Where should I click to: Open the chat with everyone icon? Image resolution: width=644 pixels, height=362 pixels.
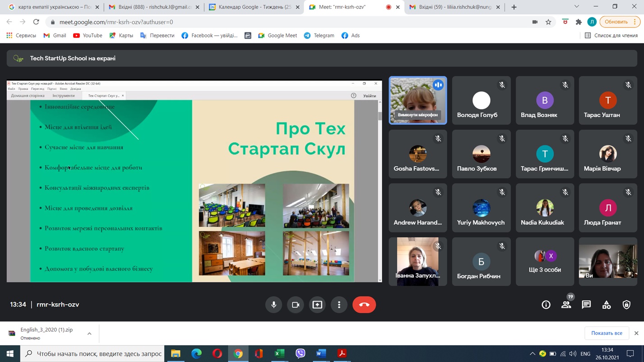(x=586, y=305)
